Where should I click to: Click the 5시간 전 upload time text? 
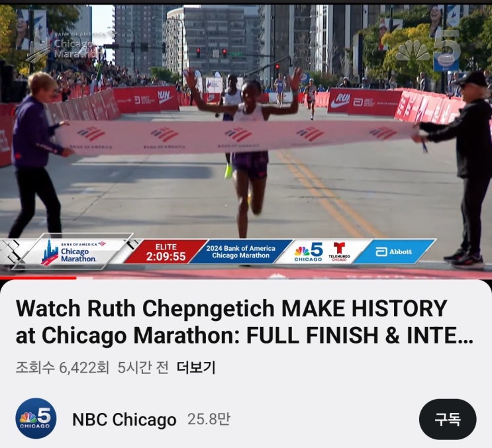(143, 367)
